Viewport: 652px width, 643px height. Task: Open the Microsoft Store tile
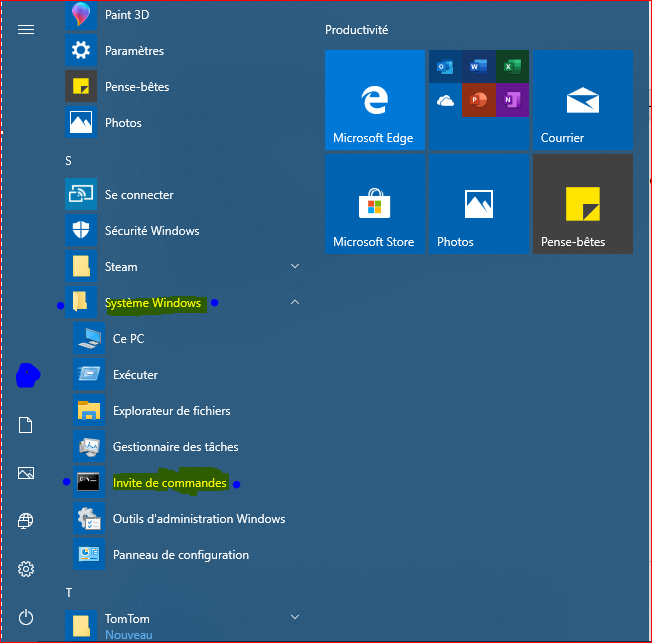tap(375, 204)
